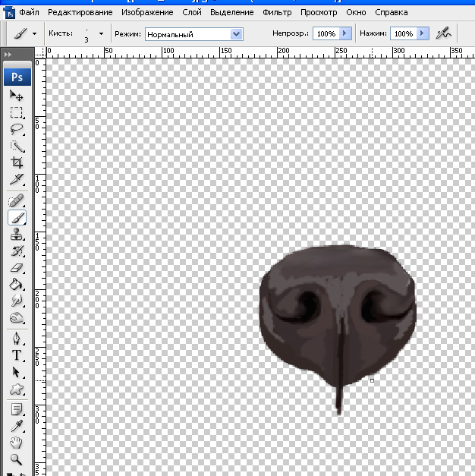The width and height of the screenshot is (475, 476).
Task: Open the tool preset picker arrow
Action: click(34, 34)
